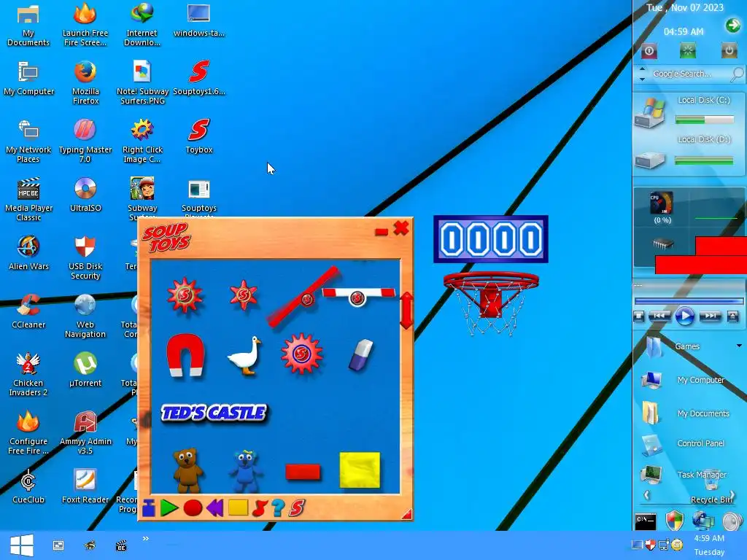747x560 pixels.
Task: Click the purple rewind arrows in Soup Toys
Action: point(215,508)
